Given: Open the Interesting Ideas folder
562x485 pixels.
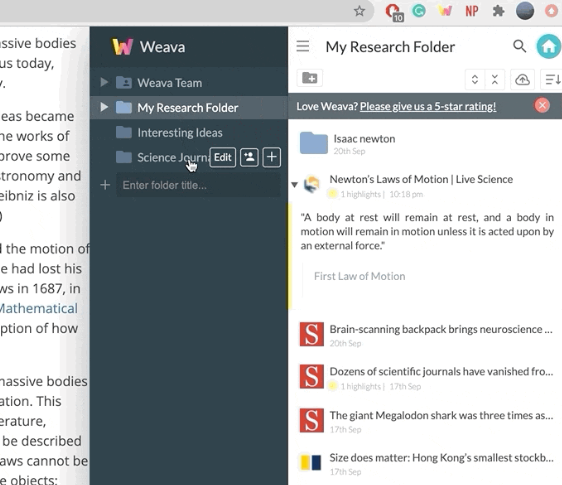Looking at the screenshot, I should pos(189,133).
